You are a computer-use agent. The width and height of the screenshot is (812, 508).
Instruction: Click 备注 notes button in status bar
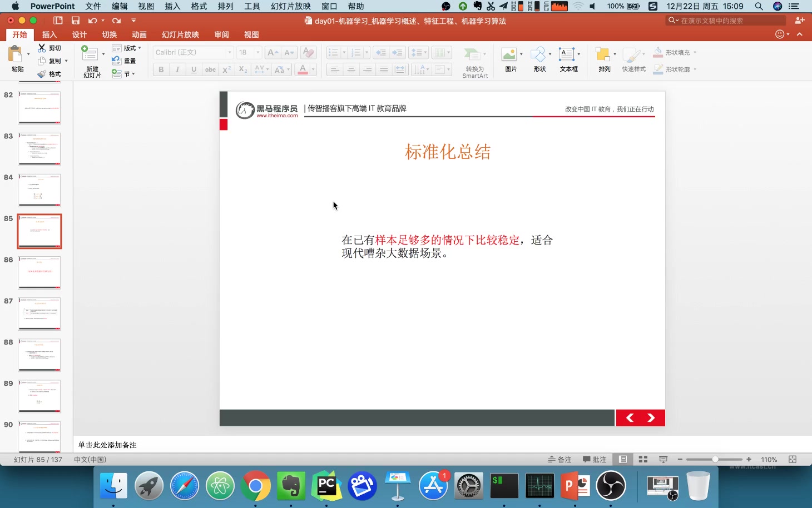560,459
